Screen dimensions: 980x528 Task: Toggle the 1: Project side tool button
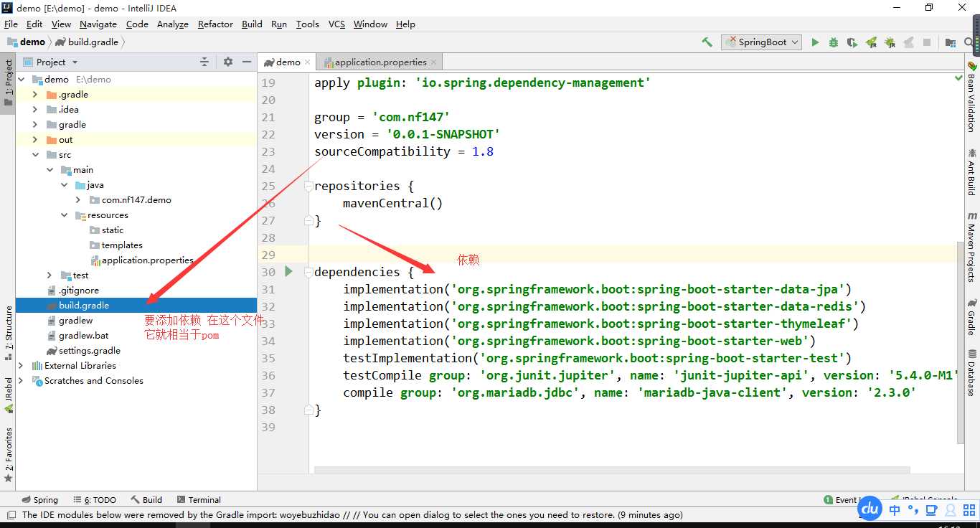pos(8,82)
